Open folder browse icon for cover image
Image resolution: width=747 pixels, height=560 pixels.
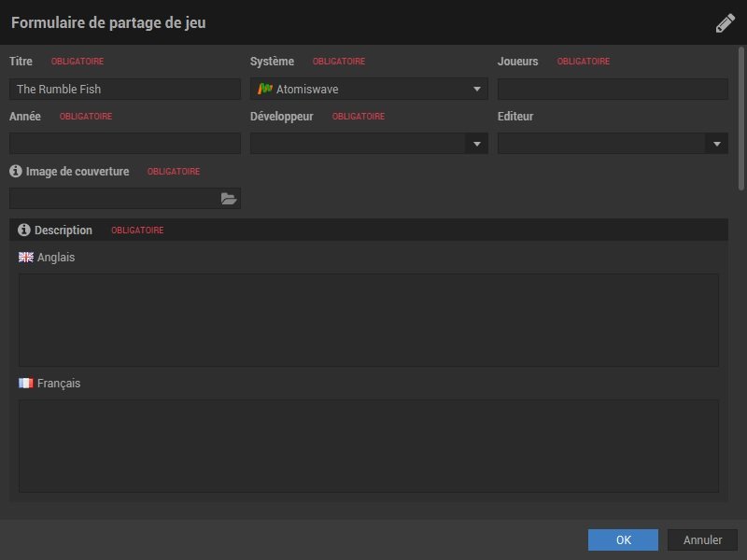point(229,199)
